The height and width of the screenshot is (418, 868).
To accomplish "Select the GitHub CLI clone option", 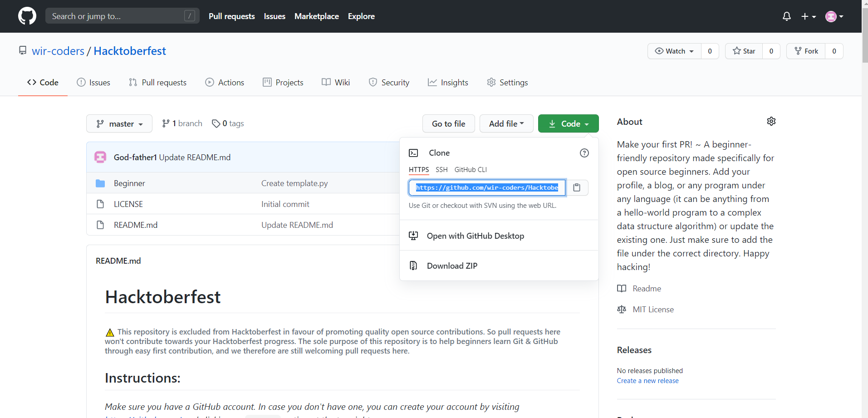I will (x=471, y=170).
